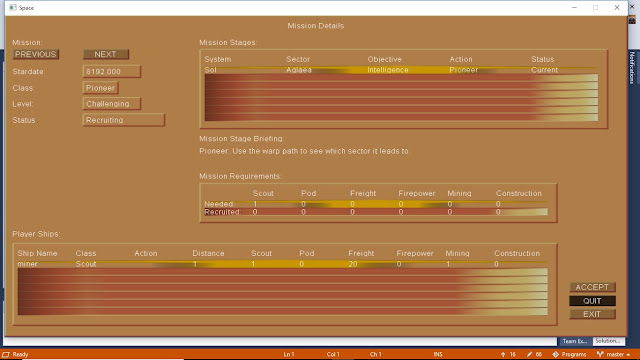Click the Distance column header in Player Ships
The image size is (640, 360).
tap(209, 253)
